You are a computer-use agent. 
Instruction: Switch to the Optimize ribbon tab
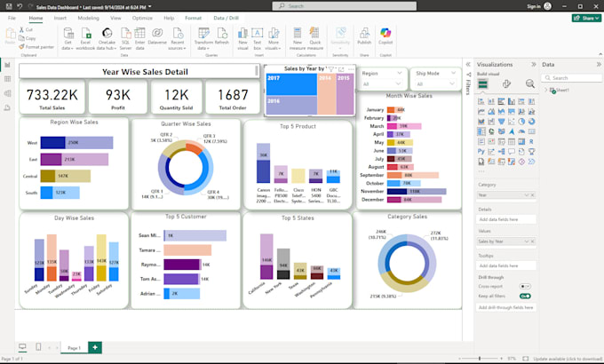142,18
